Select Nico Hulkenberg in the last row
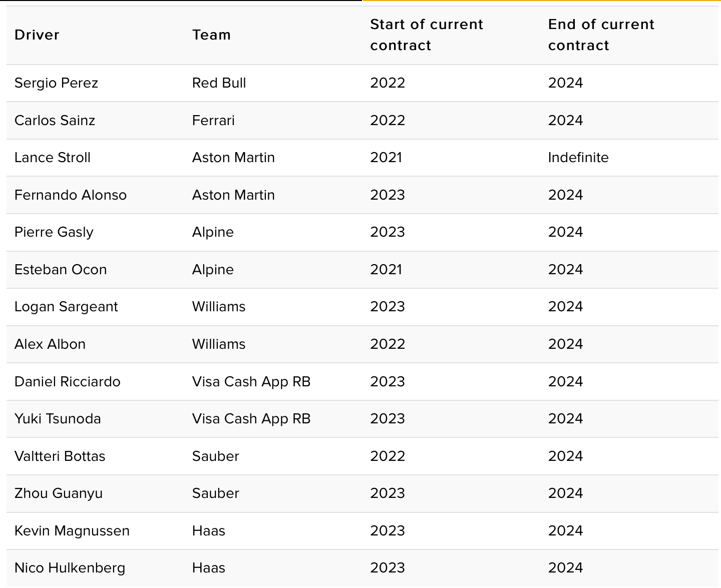The image size is (721, 588). pyautogui.click(x=70, y=568)
